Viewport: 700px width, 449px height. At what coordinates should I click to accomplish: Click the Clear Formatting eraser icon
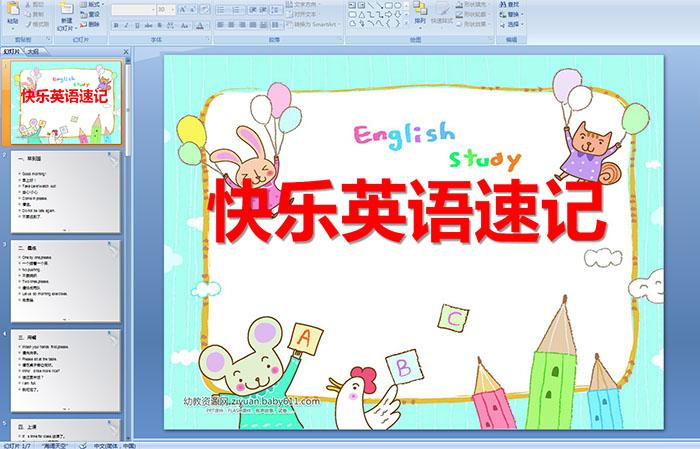point(205,9)
